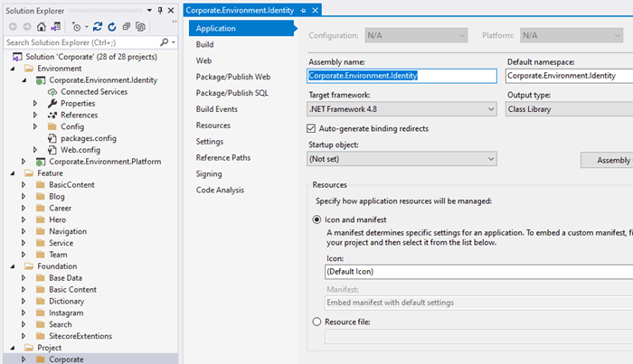Select the Corporate folder under Project
Image resolution: width=633 pixels, height=364 pixels.
click(x=66, y=359)
